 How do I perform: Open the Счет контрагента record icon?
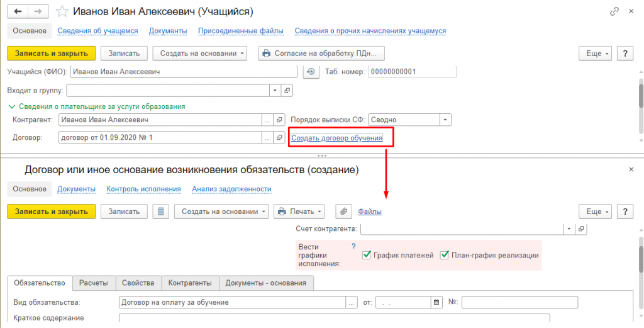581,228
